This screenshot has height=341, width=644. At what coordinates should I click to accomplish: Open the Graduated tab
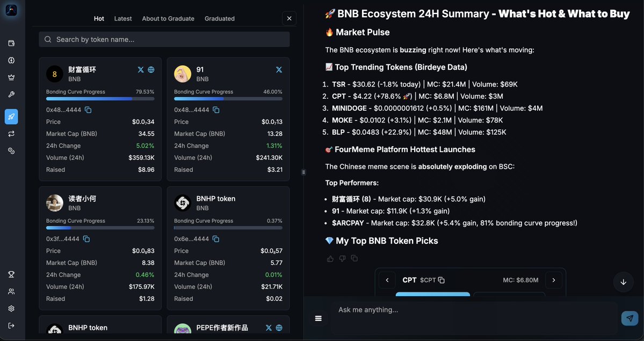tap(219, 18)
